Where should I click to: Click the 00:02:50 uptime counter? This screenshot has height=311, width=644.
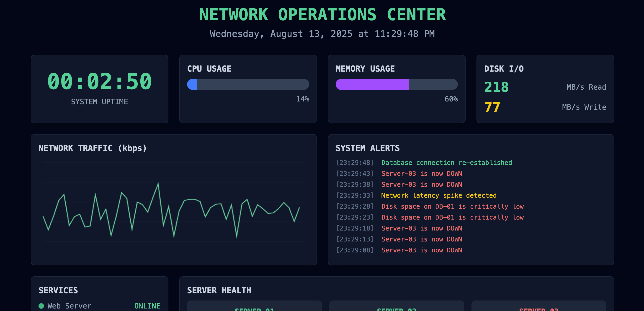pyautogui.click(x=100, y=81)
